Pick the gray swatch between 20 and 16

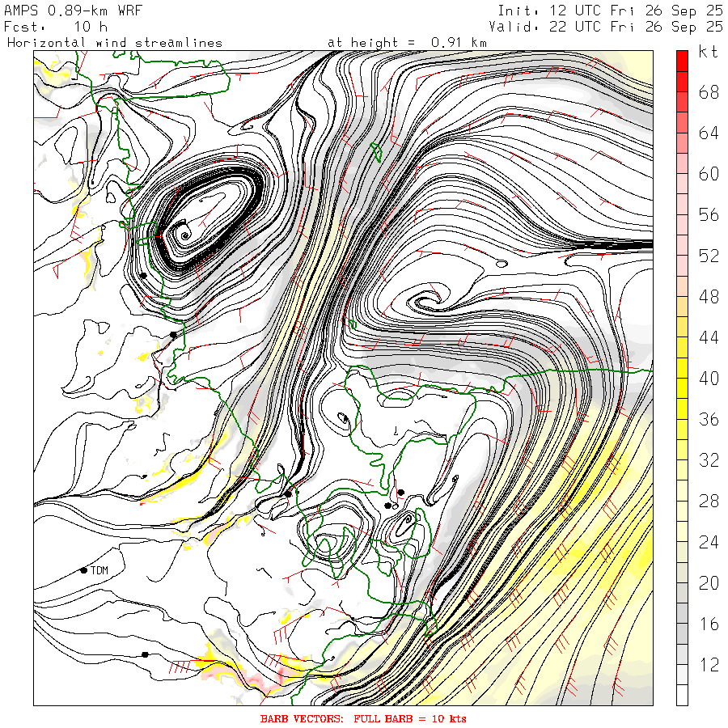pyautogui.click(x=682, y=614)
